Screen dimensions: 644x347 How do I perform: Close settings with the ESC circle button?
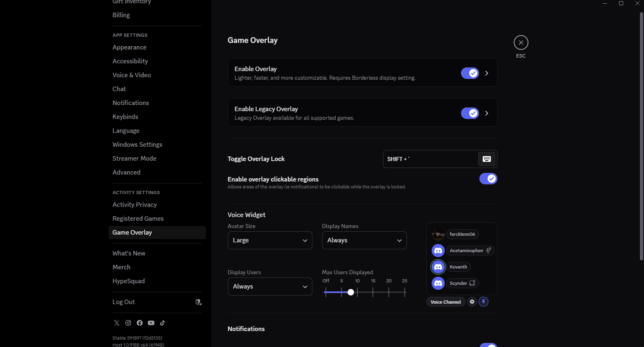tap(521, 43)
